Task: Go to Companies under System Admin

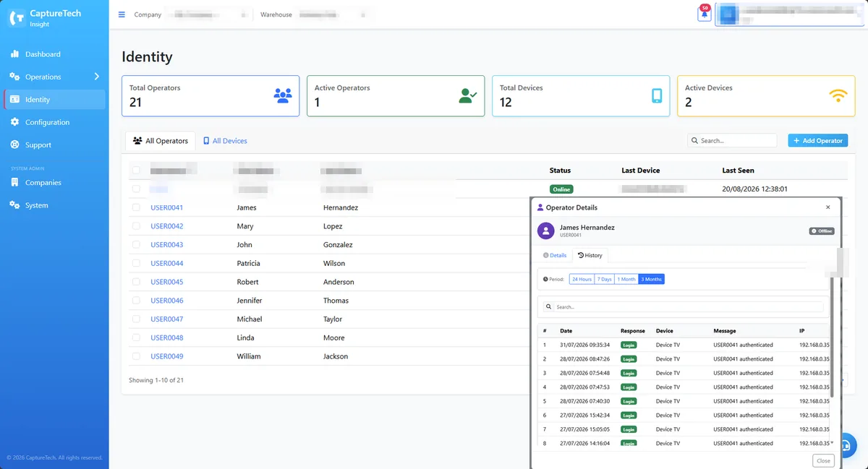Action: [x=54, y=183]
